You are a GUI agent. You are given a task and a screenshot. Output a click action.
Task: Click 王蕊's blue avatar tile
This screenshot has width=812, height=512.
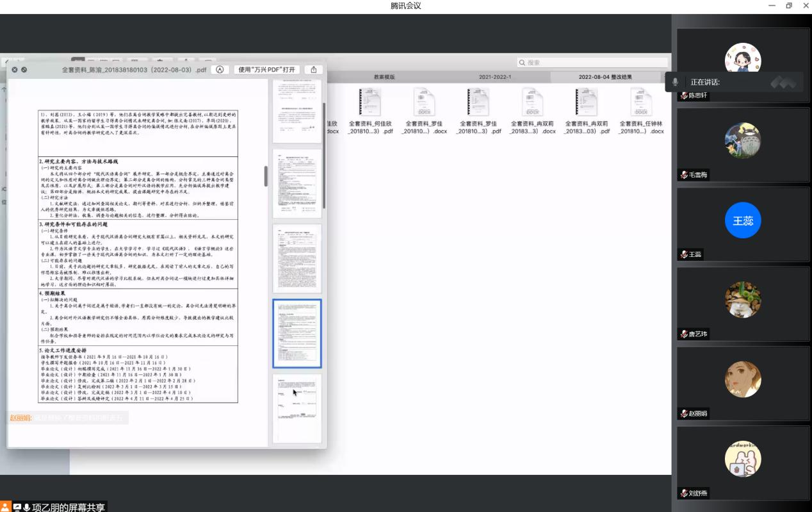click(x=743, y=220)
